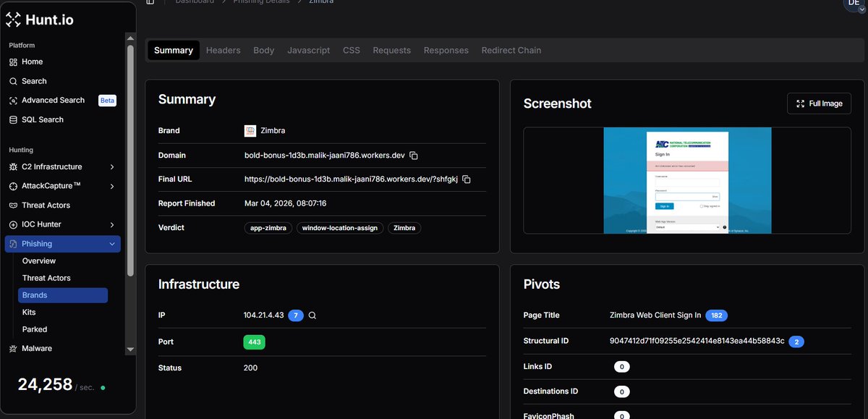Screen dimensions: 868x419
Task: Click the Links ID count 0
Action: click(x=622, y=367)
